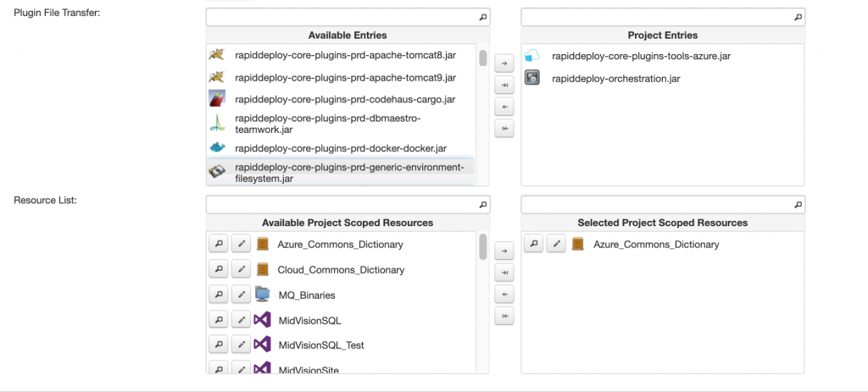The image size is (868, 392).
Task: Remove selected plugin with left arrow button
Action: tap(504, 108)
